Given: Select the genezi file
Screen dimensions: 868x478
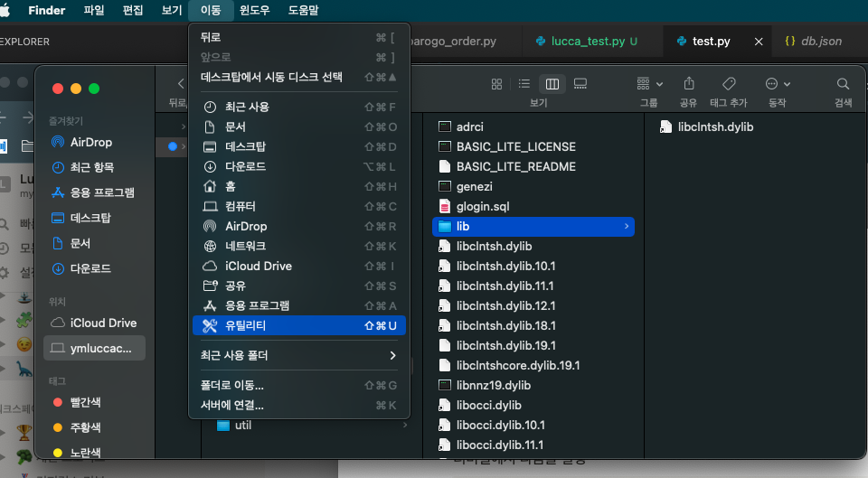Looking at the screenshot, I should coord(533,186).
